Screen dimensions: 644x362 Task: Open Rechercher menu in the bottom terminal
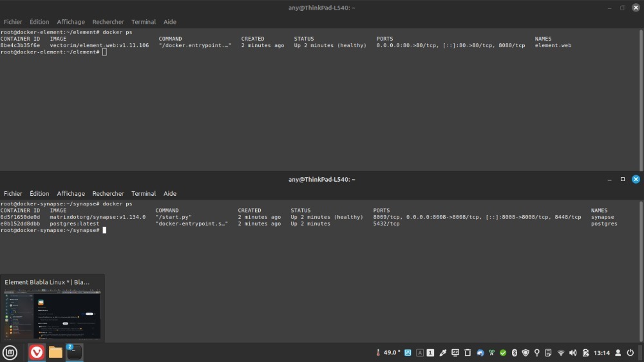[x=108, y=193]
